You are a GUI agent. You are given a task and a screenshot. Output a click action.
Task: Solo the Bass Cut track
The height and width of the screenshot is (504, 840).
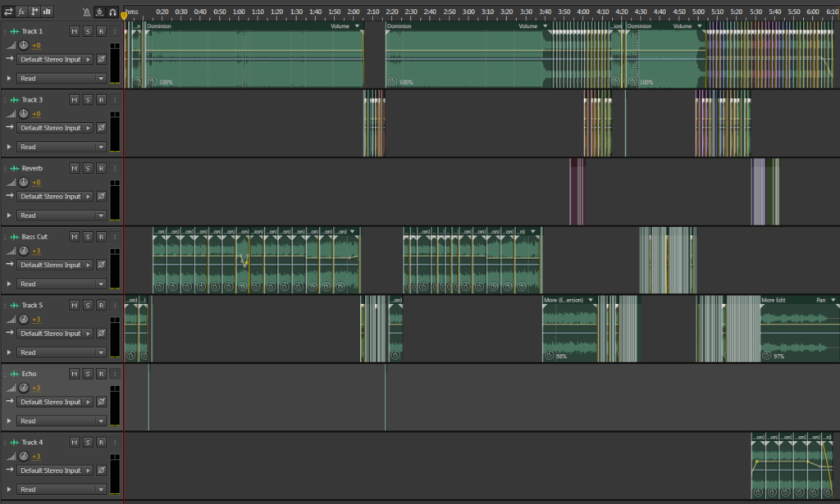coord(86,237)
